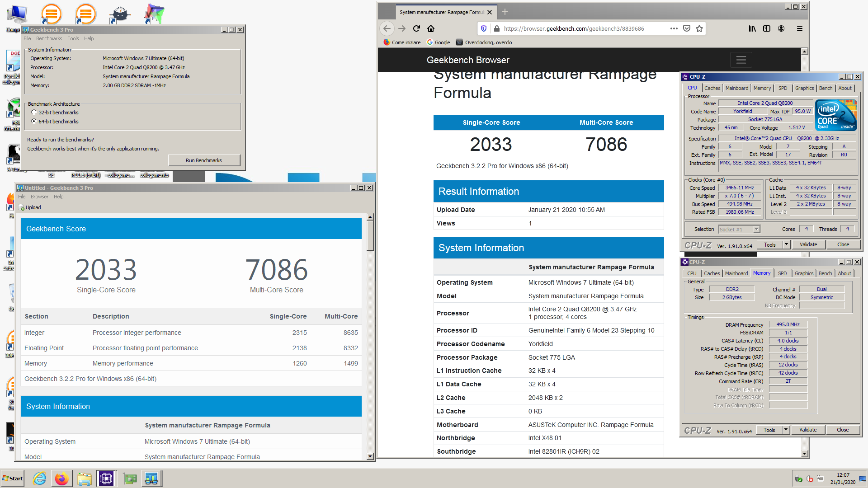Open page actions three-dot menu
The width and height of the screenshot is (868, 488).
click(x=674, y=28)
